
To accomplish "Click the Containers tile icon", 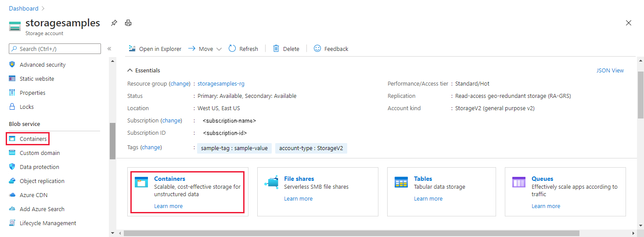I will pyautogui.click(x=141, y=182).
